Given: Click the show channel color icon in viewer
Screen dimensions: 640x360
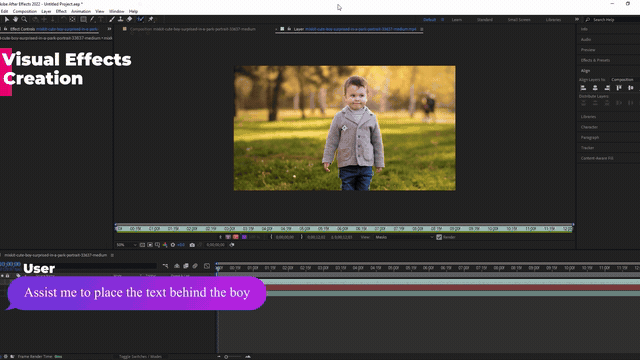Looking at the screenshot, I should point(165,245).
